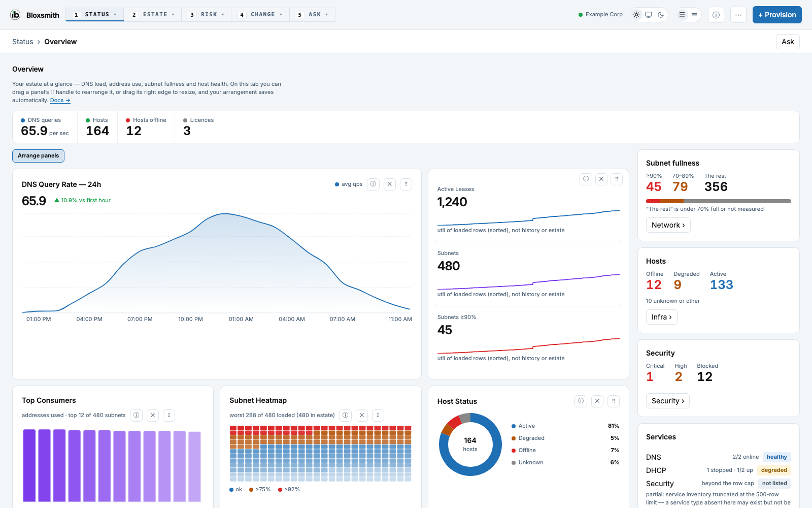
Task: Show info for the Active Leases panel
Action: (x=586, y=179)
